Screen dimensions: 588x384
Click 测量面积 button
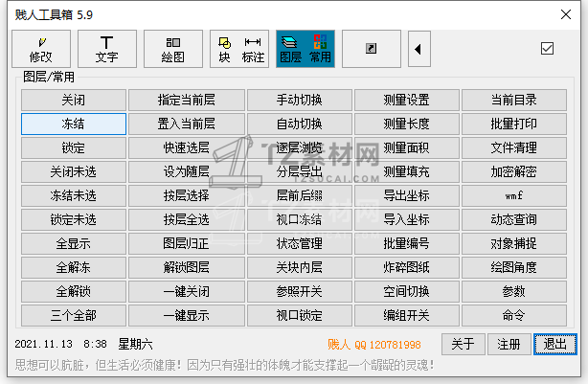point(407,148)
